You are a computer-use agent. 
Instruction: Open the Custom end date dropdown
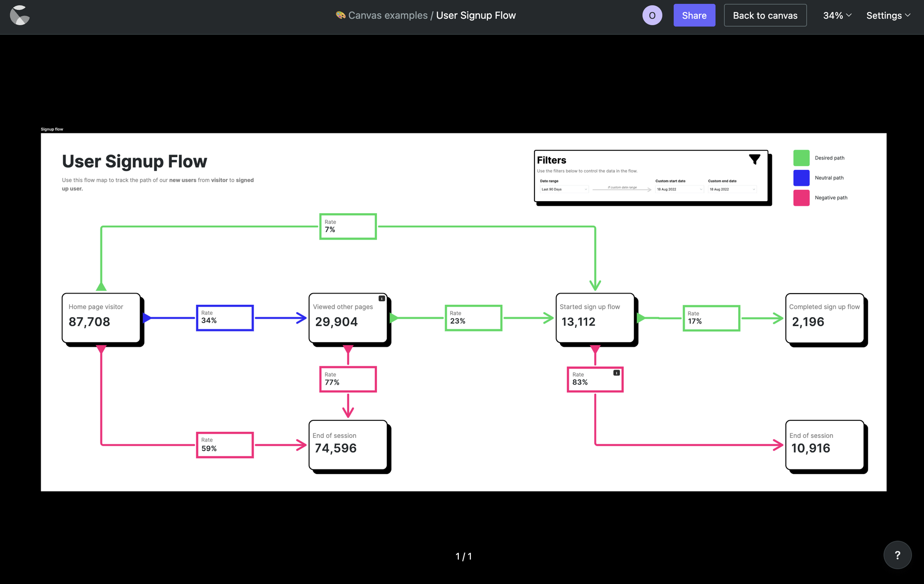pos(732,189)
